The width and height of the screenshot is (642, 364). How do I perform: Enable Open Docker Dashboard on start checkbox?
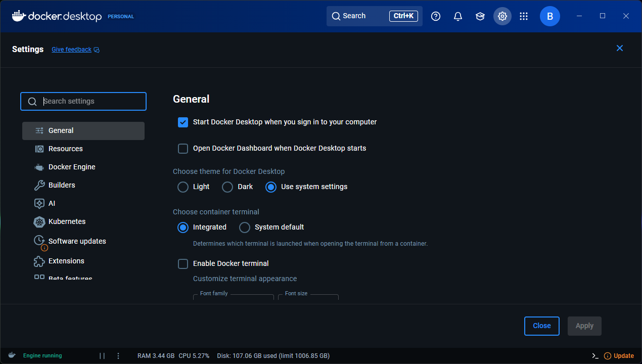click(183, 149)
